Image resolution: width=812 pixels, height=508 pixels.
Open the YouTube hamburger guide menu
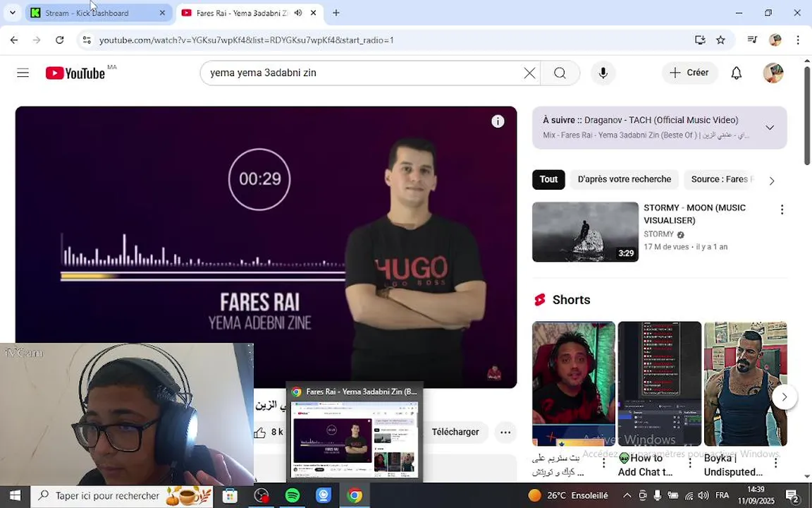point(23,73)
